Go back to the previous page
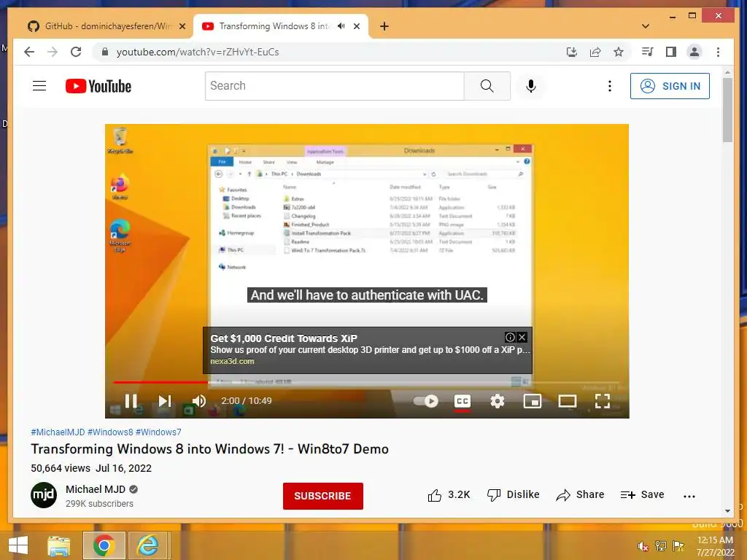 (x=29, y=52)
